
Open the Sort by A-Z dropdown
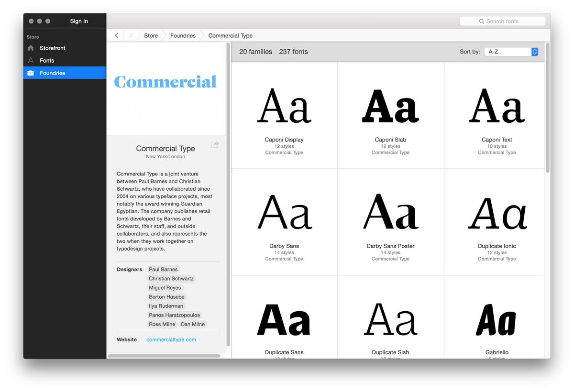[511, 52]
